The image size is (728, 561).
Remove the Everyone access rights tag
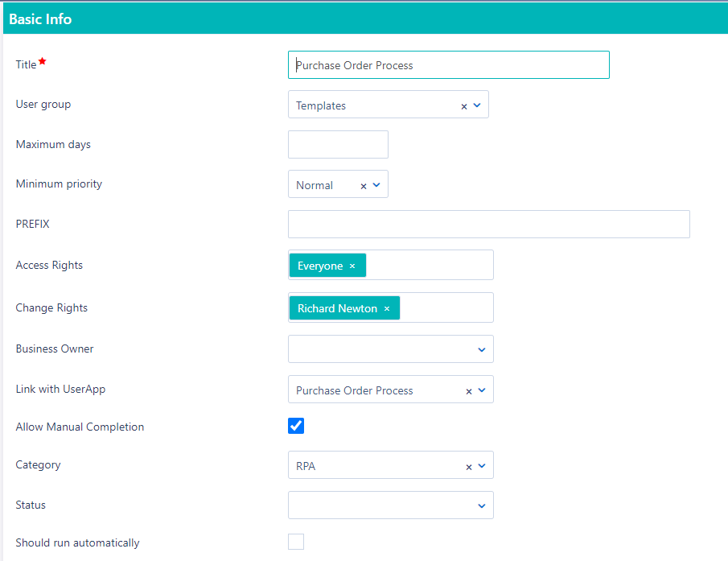pos(352,264)
